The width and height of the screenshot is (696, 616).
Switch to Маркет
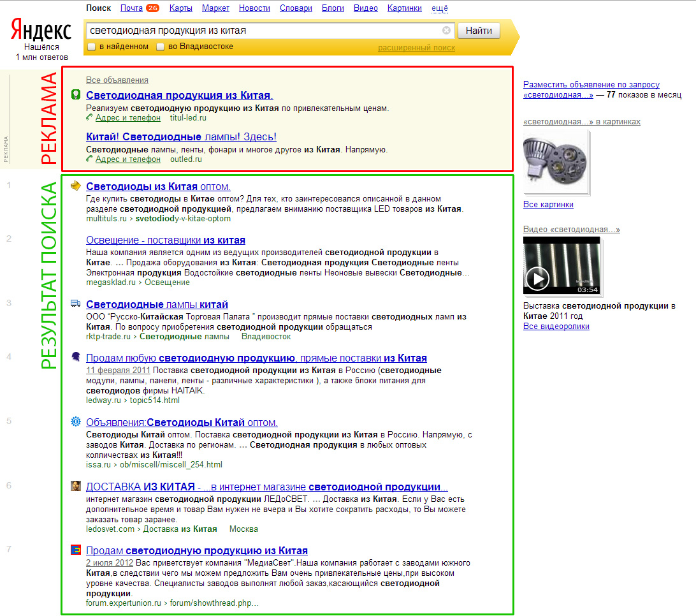[215, 8]
